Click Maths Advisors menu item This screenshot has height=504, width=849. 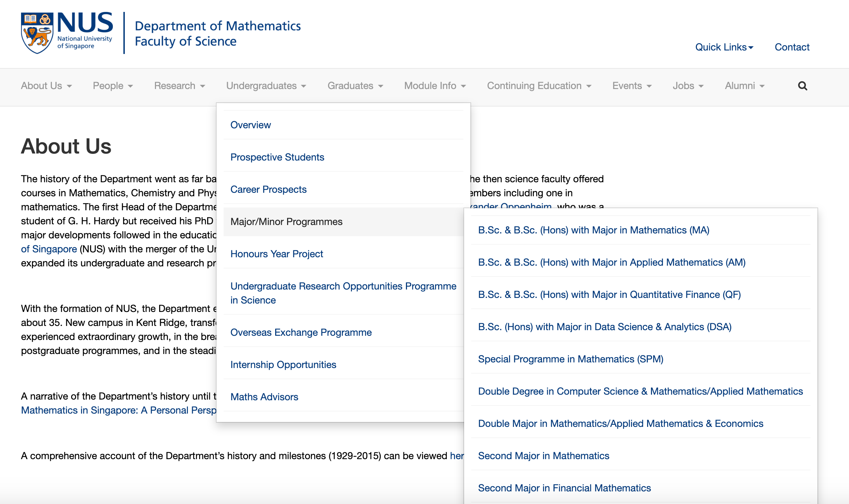coord(264,397)
